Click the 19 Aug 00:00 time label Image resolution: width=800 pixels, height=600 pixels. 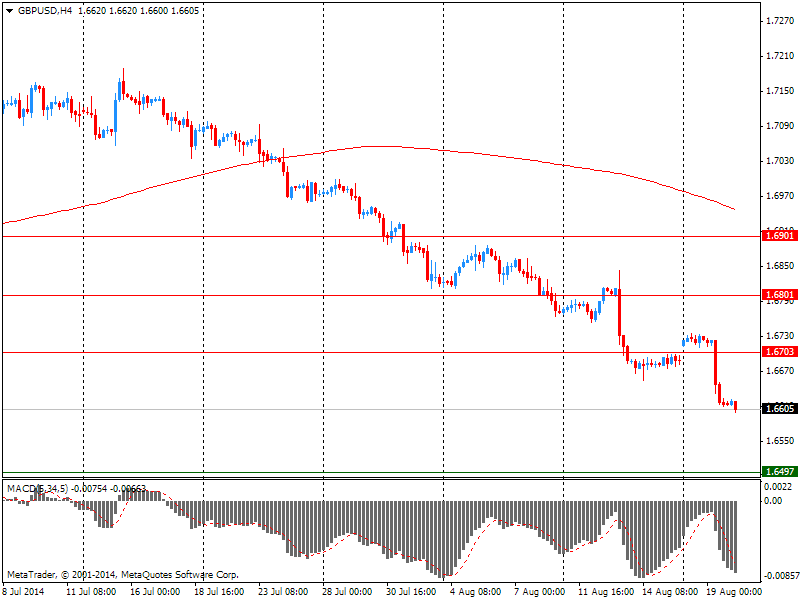734,592
